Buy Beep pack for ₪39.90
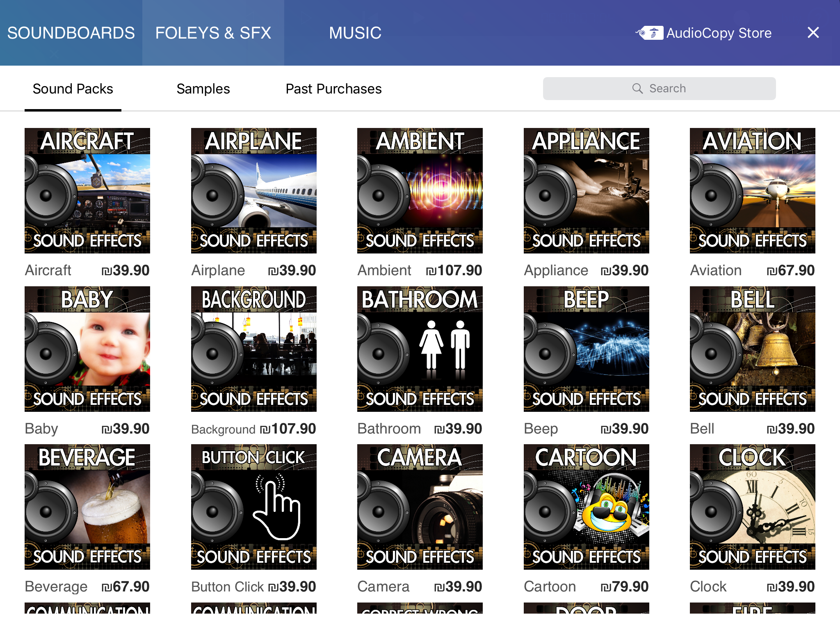This screenshot has width=840, height=630. point(625,429)
